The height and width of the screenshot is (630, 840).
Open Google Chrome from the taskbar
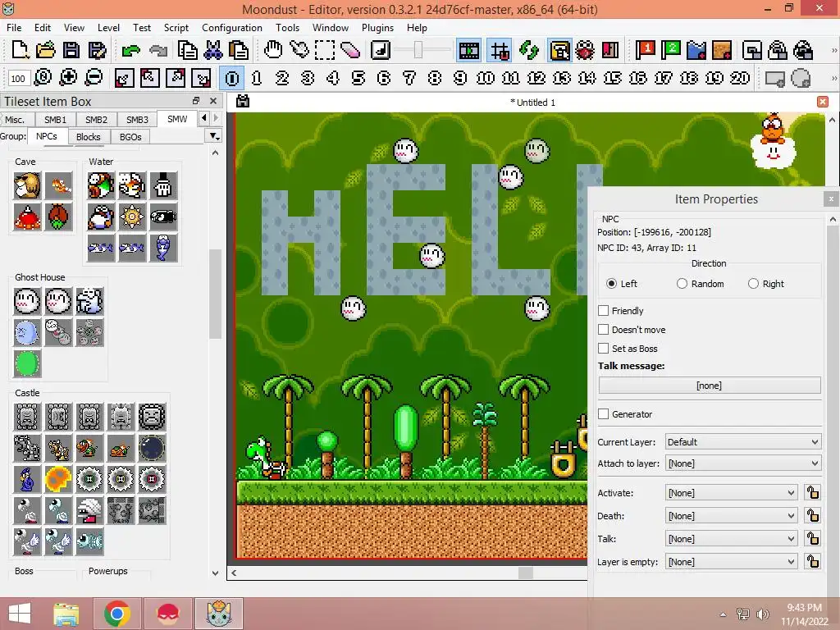[x=117, y=614]
